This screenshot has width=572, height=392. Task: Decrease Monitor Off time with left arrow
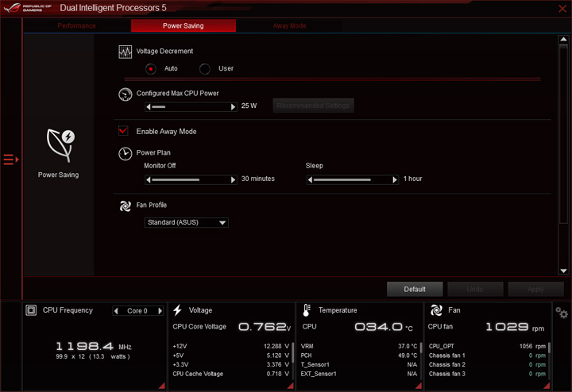(148, 179)
